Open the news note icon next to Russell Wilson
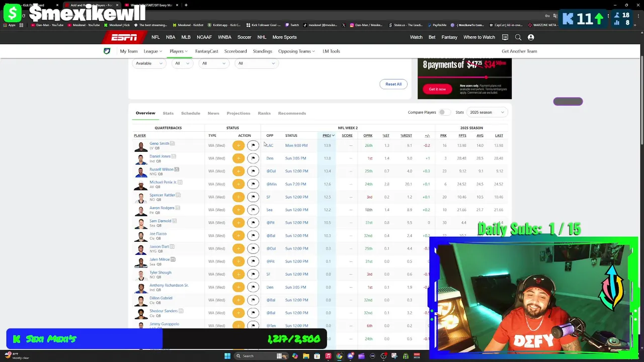 177,169
